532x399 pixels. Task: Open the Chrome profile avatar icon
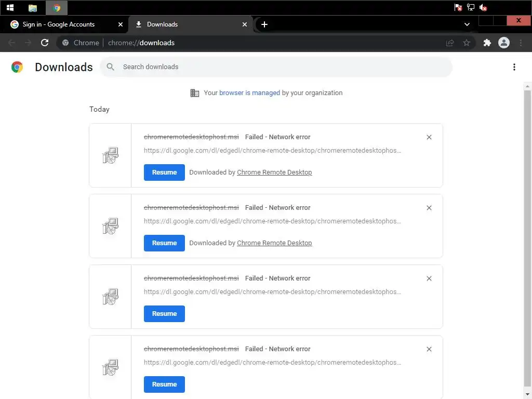pos(503,43)
